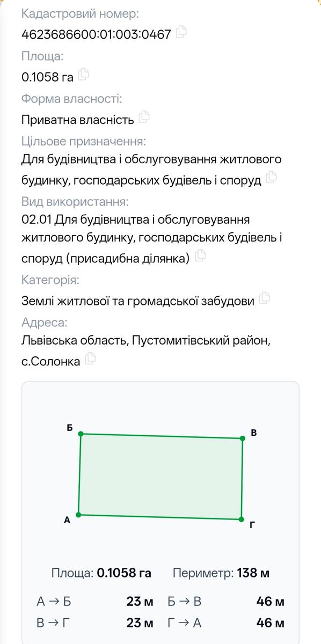Select vertex Г on the parcel diagram
The height and width of the screenshot is (644, 321).
[x=241, y=519]
